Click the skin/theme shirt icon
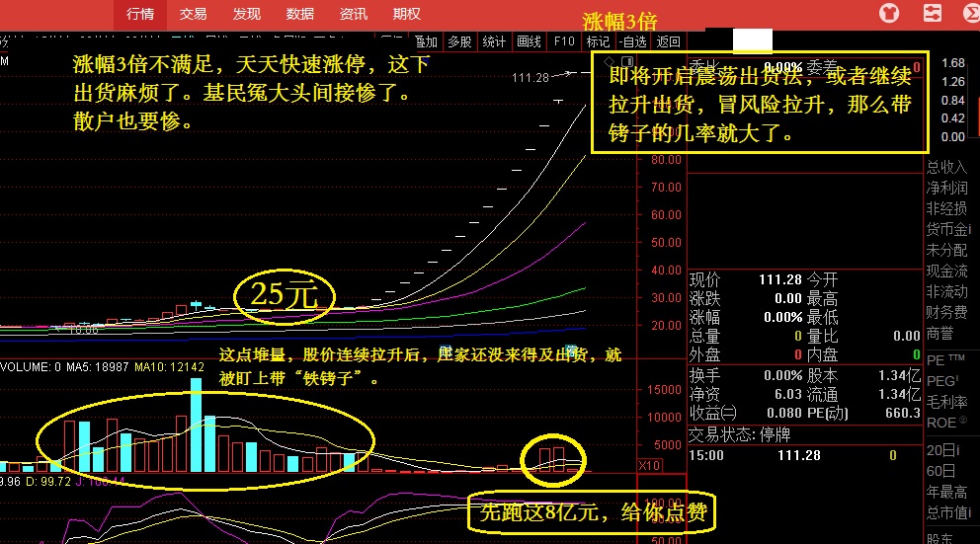 coord(889,13)
